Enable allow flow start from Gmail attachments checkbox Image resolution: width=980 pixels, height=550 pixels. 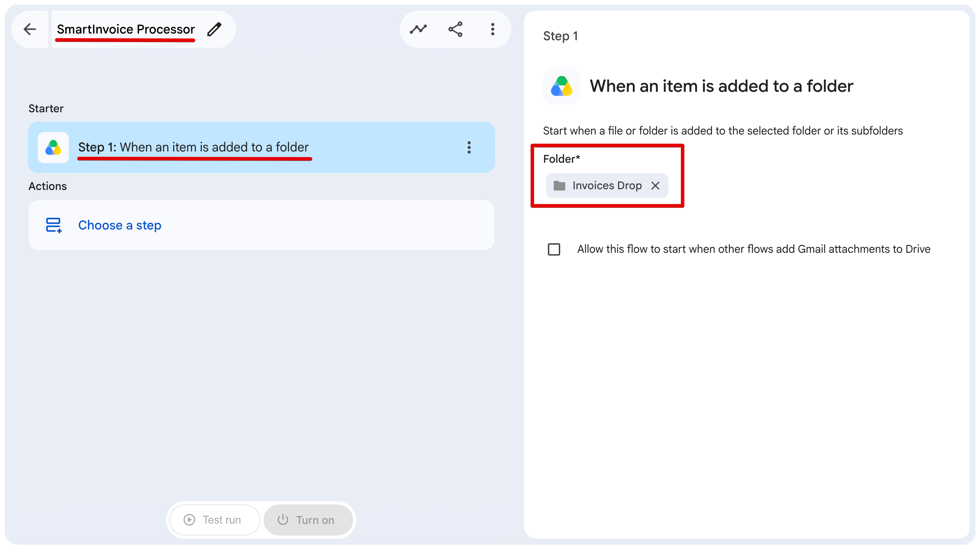tap(554, 249)
